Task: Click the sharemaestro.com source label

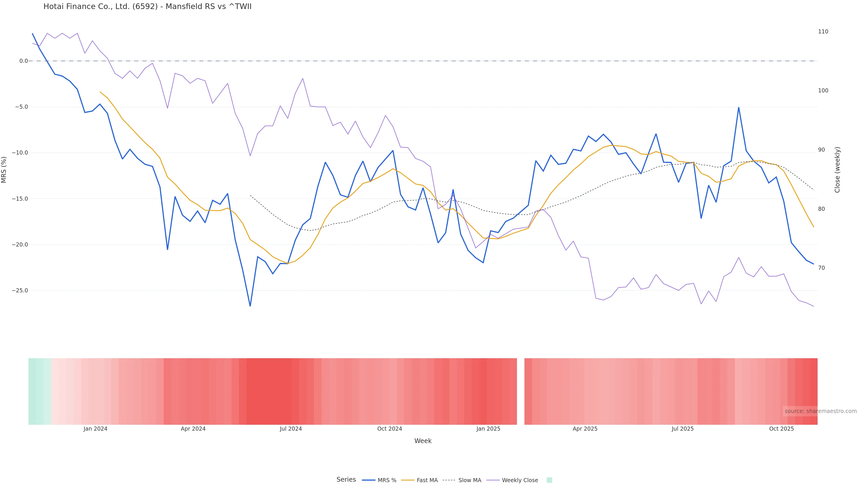Action: 820,411
